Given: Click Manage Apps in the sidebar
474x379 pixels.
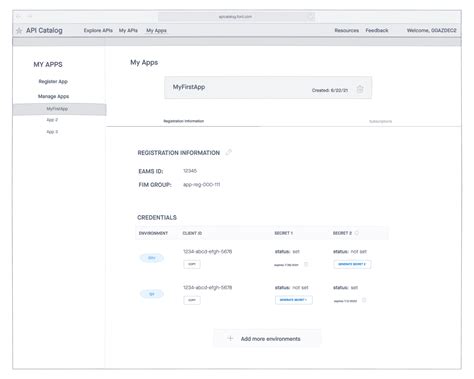Looking at the screenshot, I should coord(53,96).
